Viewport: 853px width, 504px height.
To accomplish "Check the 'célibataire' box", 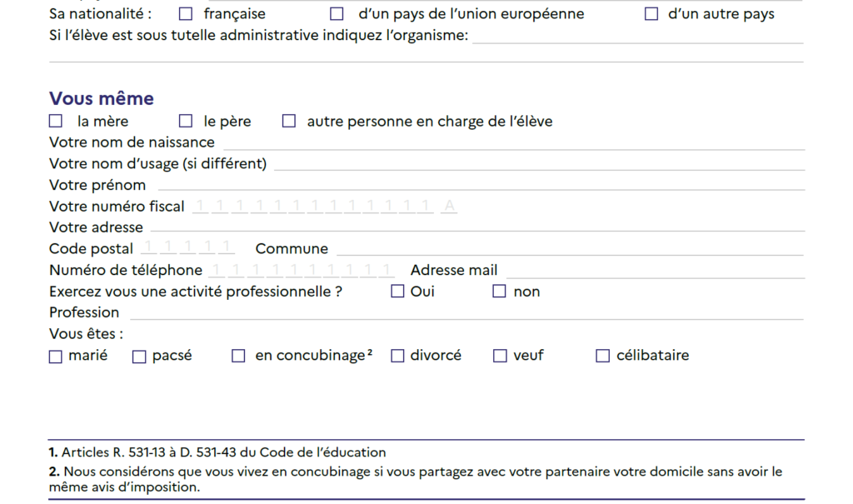I will 603,356.
